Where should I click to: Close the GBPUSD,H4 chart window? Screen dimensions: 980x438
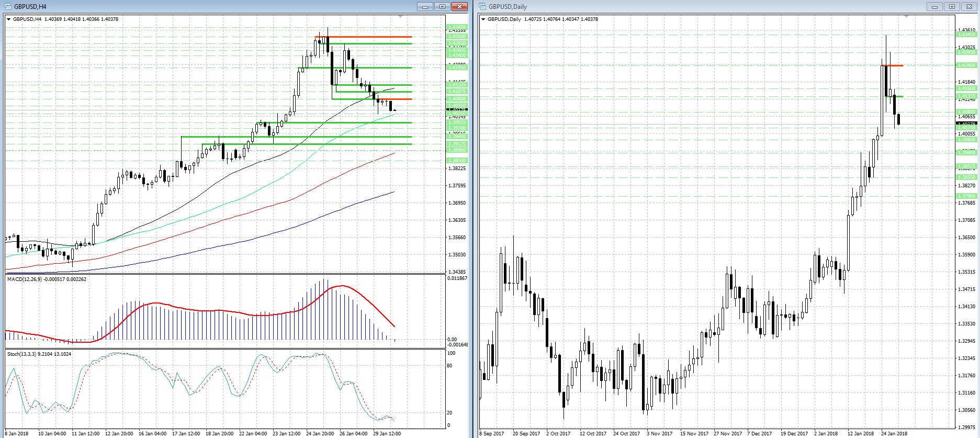(459, 7)
